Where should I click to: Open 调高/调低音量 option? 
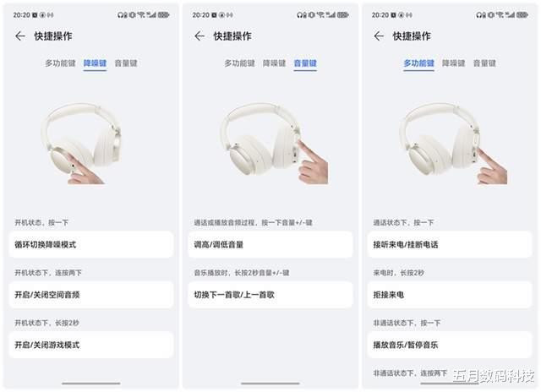tap(270, 244)
